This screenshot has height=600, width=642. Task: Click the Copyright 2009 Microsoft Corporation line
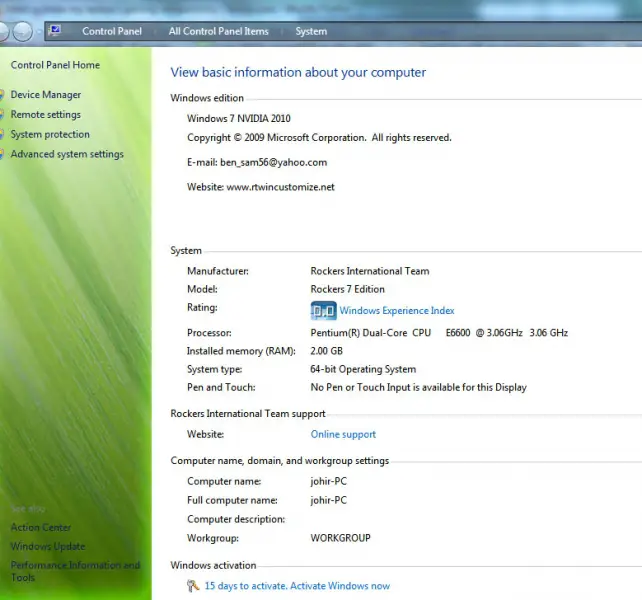pyautogui.click(x=319, y=138)
